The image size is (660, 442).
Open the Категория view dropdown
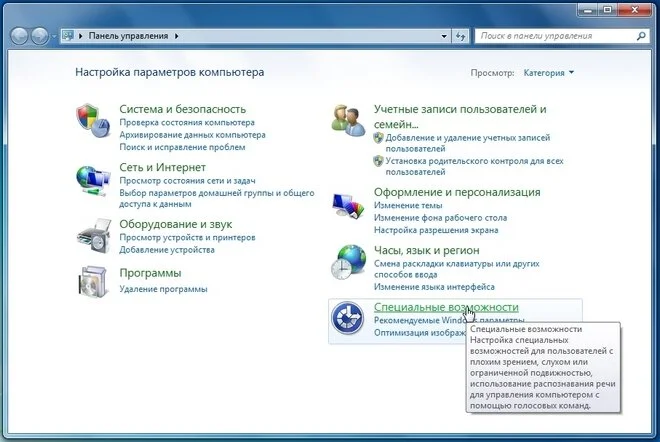click(548, 73)
